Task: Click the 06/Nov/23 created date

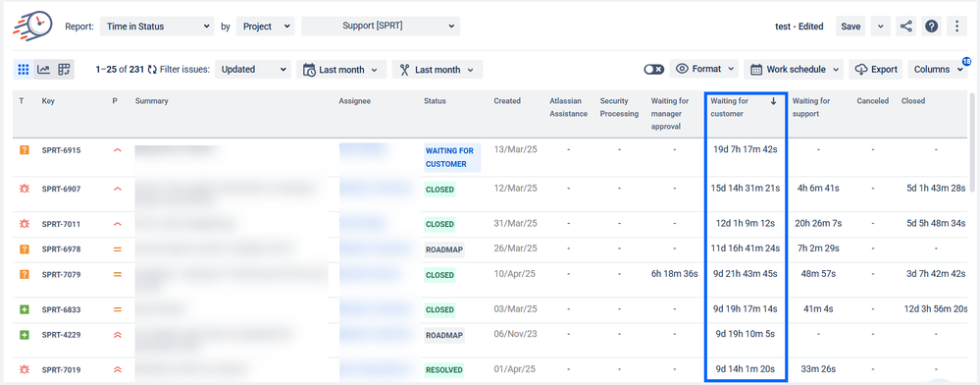Action: 516,334
